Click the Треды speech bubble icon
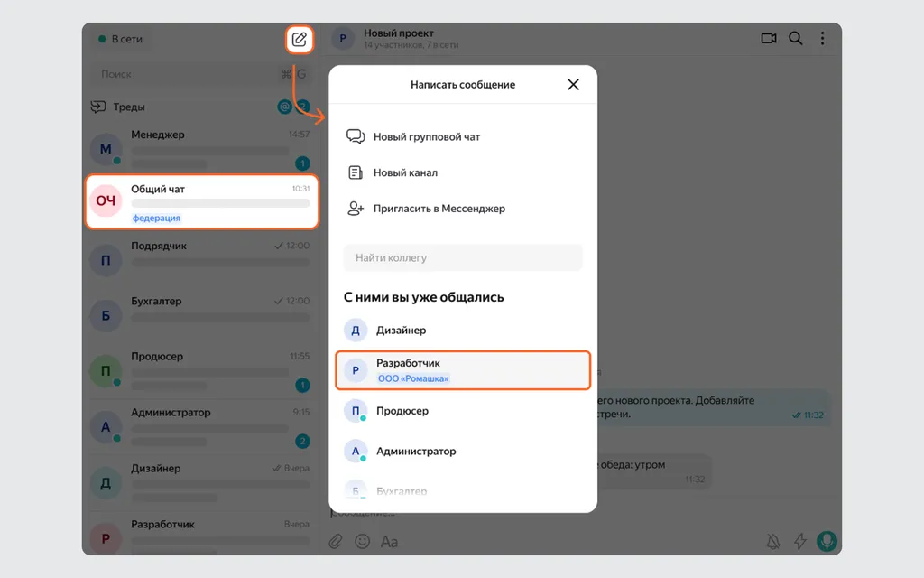Image resolution: width=924 pixels, height=578 pixels. point(98,107)
